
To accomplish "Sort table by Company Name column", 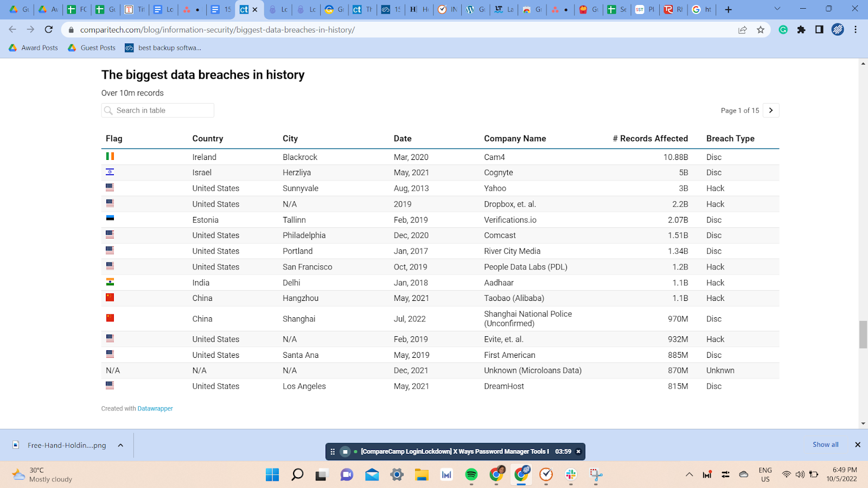I will point(515,138).
